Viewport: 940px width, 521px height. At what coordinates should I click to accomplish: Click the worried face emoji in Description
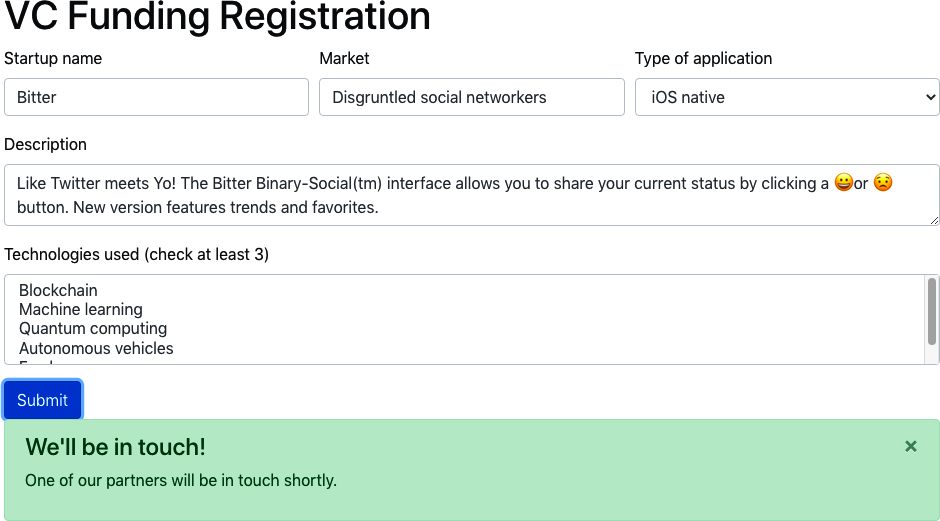[883, 183]
